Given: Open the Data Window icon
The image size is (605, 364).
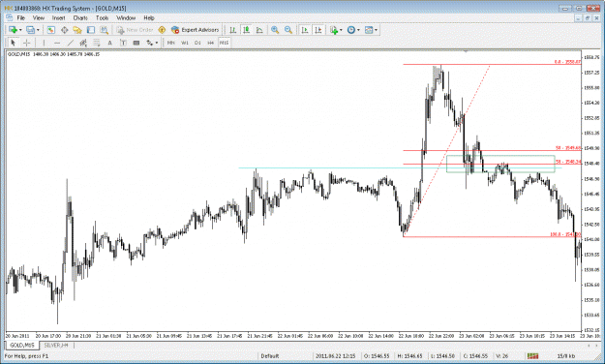Looking at the screenshot, I should click(64, 30).
